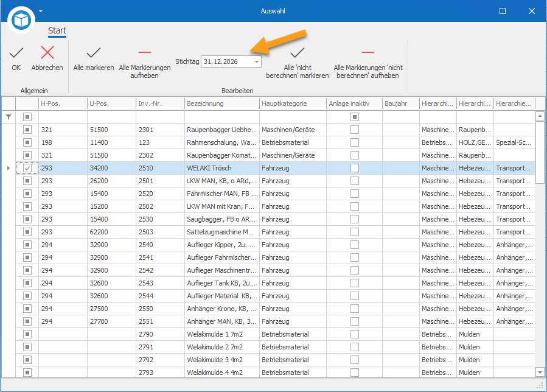
Task: Click Alle 'nicht berechnen' markieren checkmark
Action: pyautogui.click(x=297, y=53)
